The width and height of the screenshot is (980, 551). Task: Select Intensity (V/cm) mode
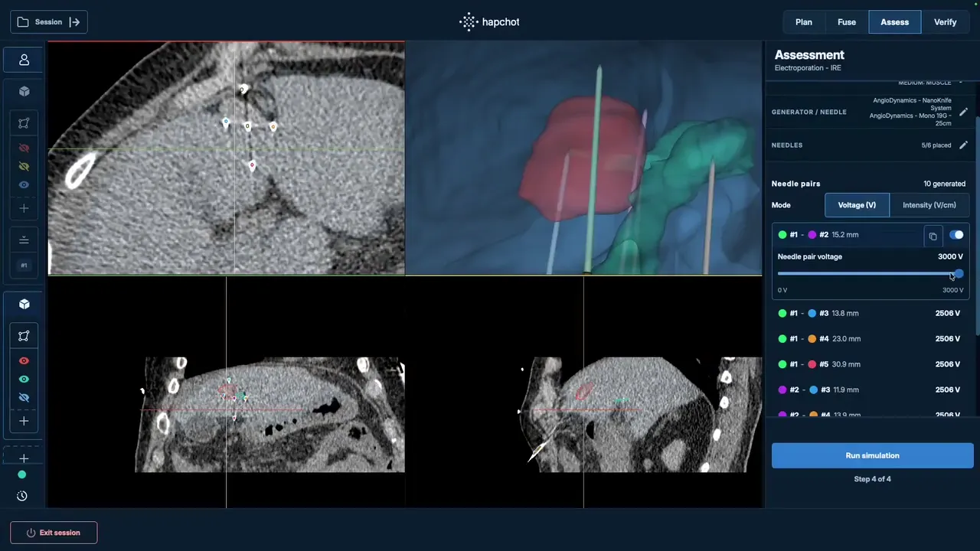pyautogui.click(x=929, y=205)
